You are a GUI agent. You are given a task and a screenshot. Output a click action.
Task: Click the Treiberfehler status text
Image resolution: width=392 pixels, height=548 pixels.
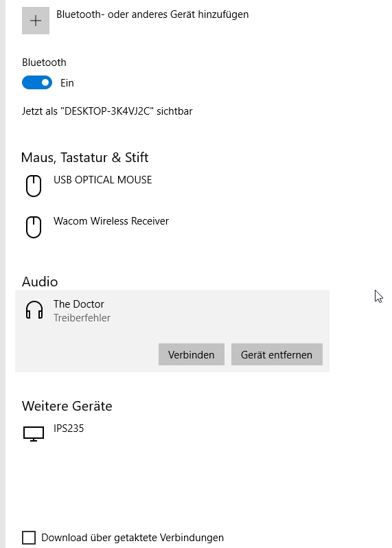coord(82,318)
